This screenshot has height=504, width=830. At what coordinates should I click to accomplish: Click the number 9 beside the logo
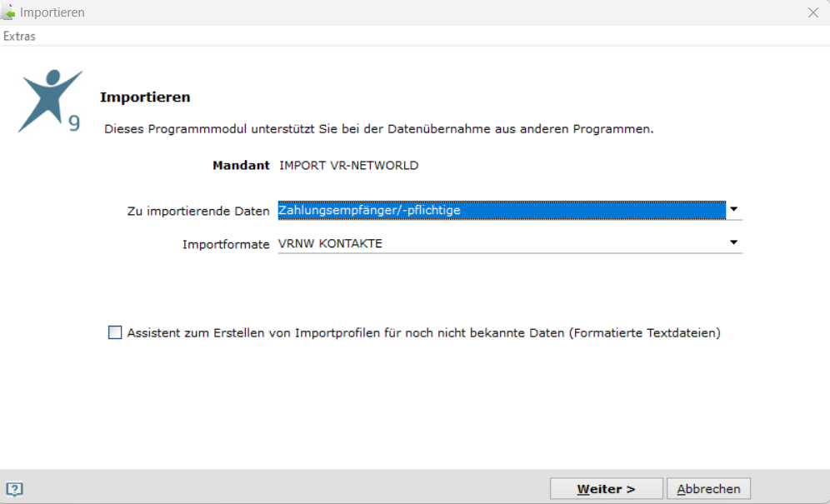pyautogui.click(x=75, y=122)
